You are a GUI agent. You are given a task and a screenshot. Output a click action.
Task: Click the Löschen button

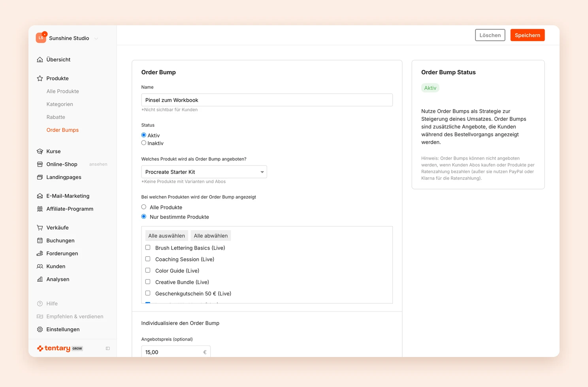coord(490,35)
